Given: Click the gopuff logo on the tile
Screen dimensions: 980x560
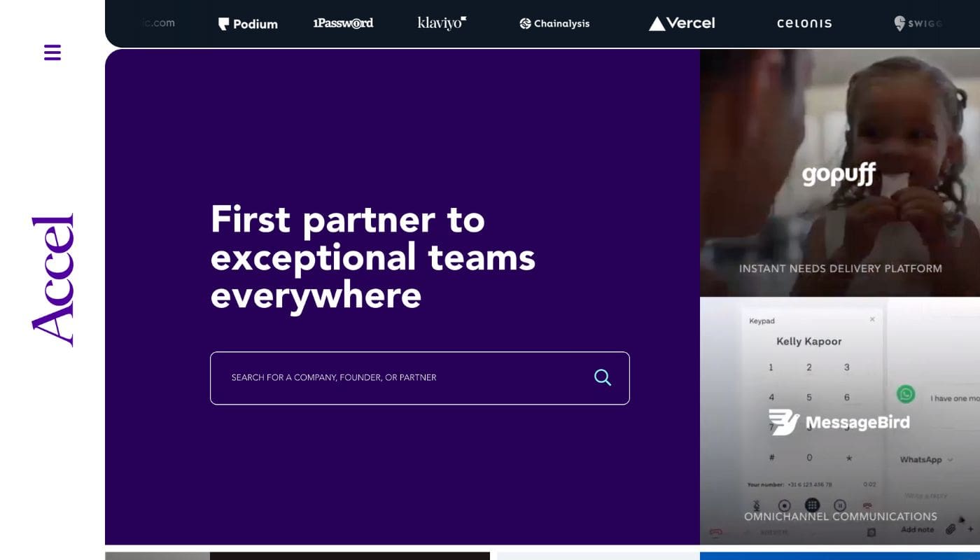Looking at the screenshot, I should pos(839,174).
